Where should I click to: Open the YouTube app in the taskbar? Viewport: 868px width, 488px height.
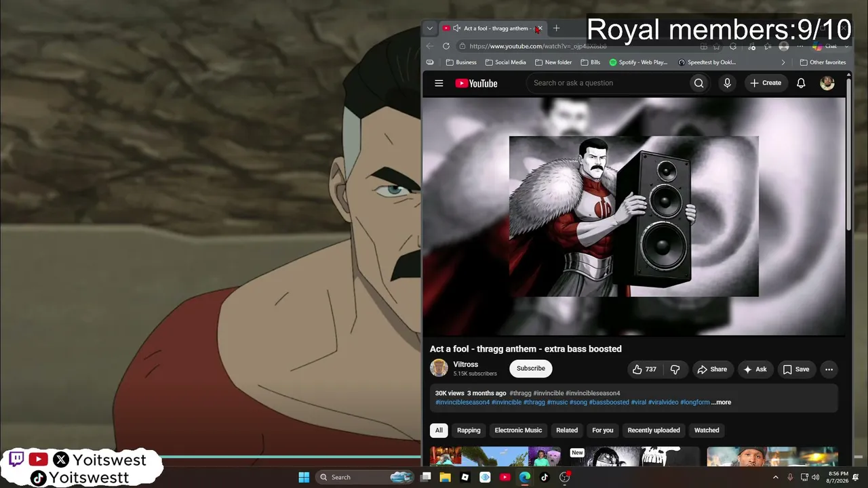pos(505,477)
